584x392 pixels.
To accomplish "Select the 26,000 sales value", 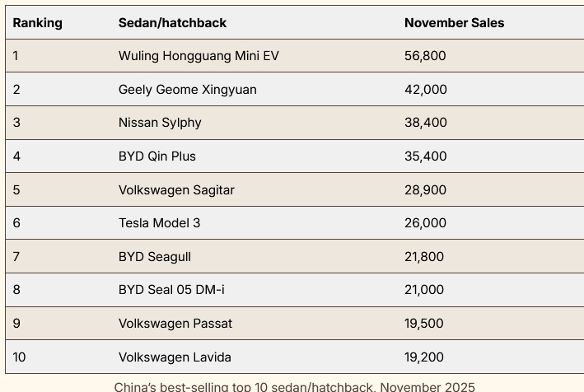I will click(425, 223).
